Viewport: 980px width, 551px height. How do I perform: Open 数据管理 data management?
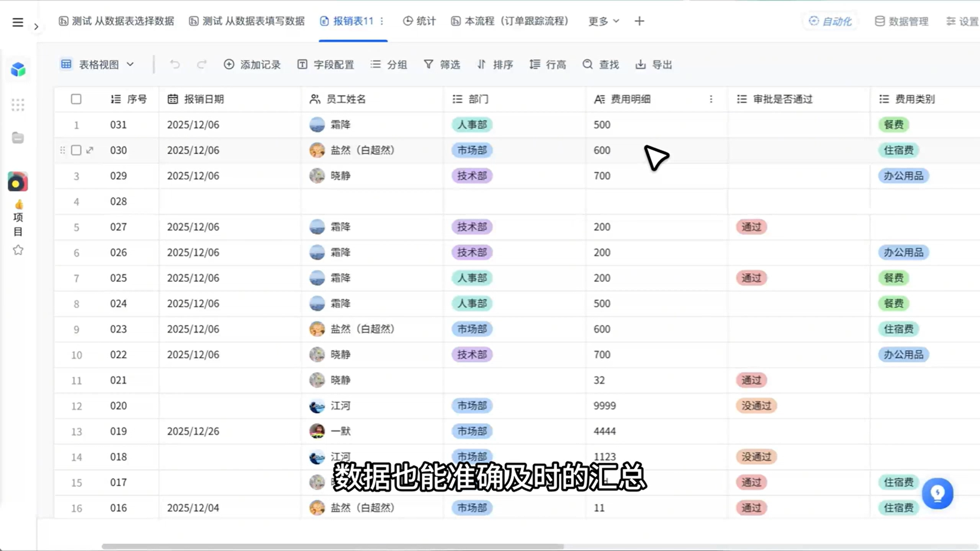[901, 21]
